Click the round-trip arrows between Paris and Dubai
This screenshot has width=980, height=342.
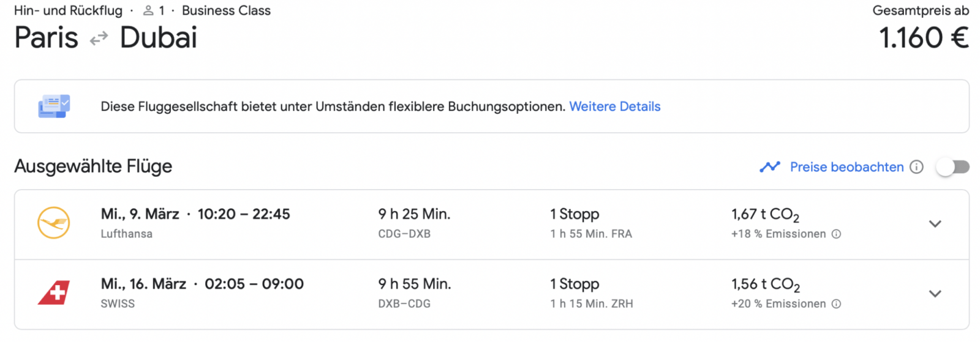tap(99, 39)
